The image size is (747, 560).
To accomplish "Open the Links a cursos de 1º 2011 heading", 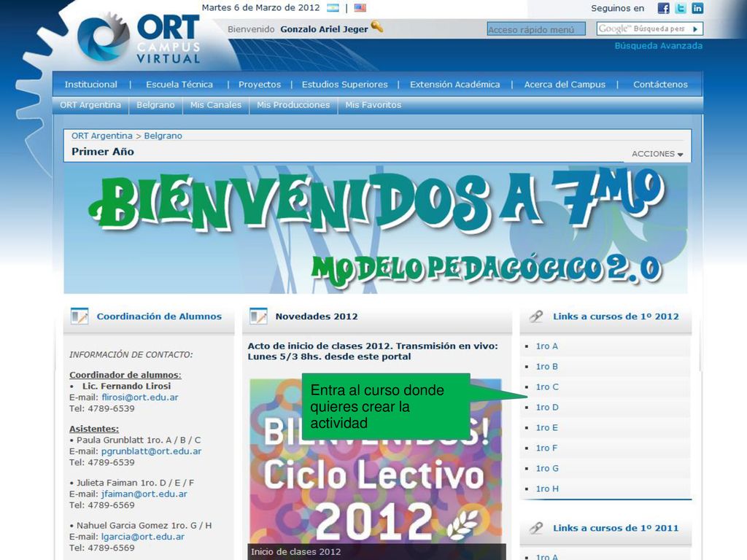I will [x=616, y=528].
